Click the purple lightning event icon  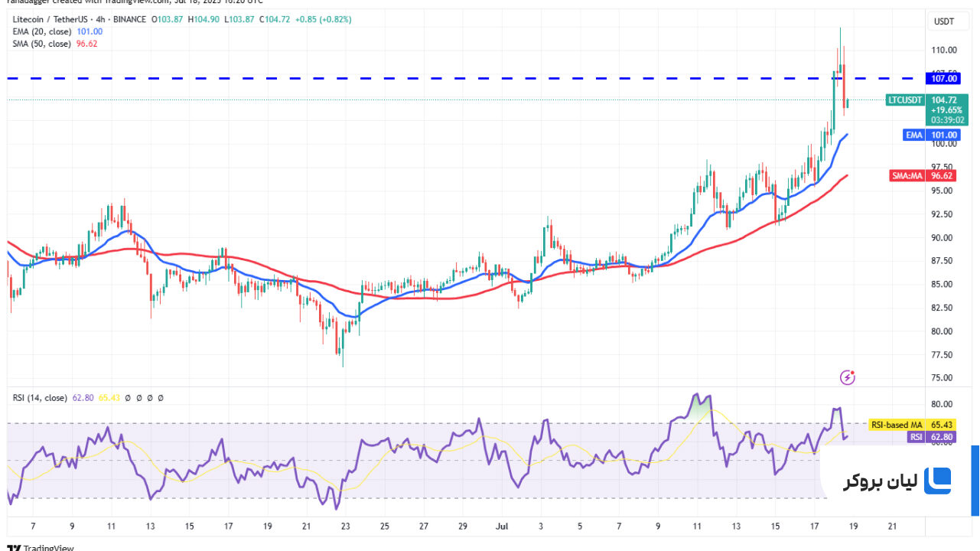[847, 377]
